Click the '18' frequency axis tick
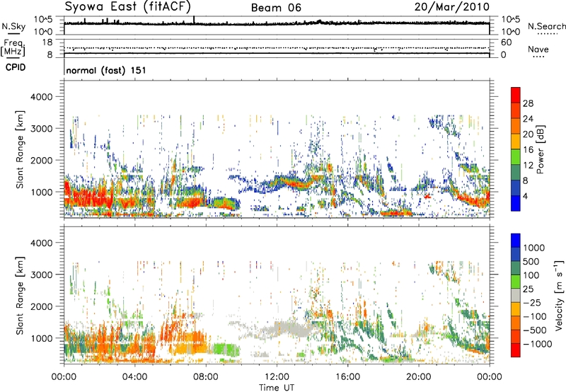Viewport: 566px width, 392px height. coord(47,42)
